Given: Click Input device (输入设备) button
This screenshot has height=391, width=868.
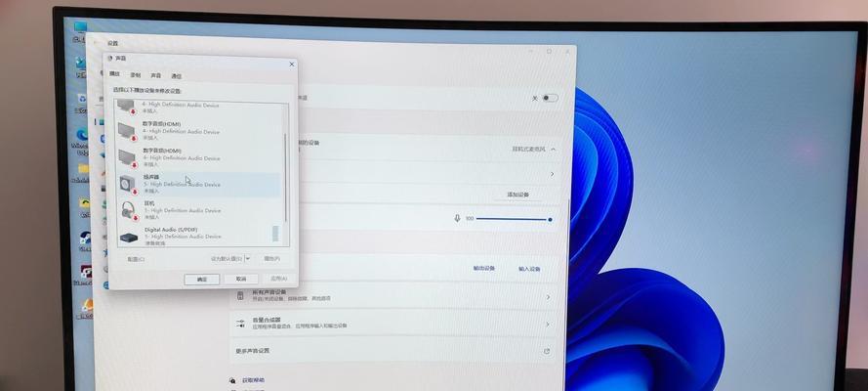Looking at the screenshot, I should point(529,269).
